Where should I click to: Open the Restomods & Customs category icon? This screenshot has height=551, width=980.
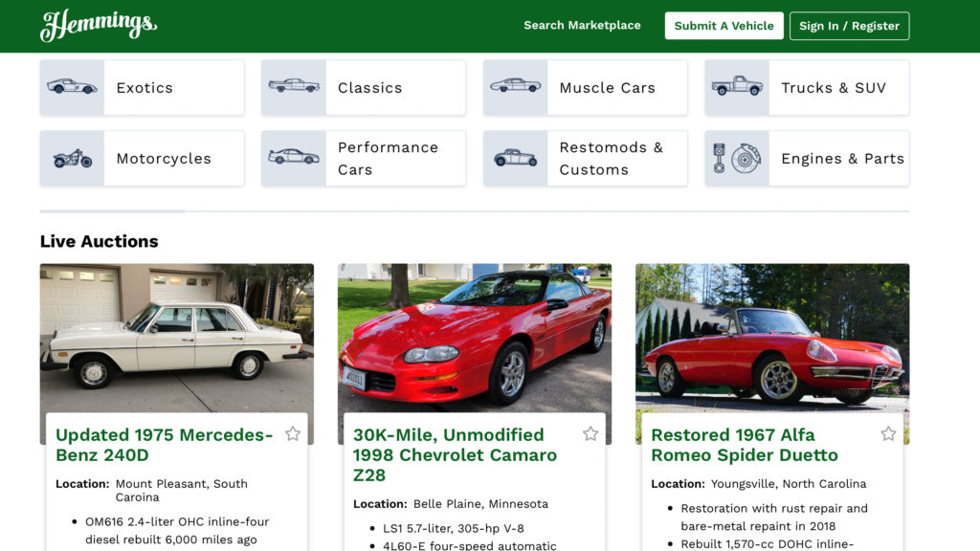click(516, 158)
